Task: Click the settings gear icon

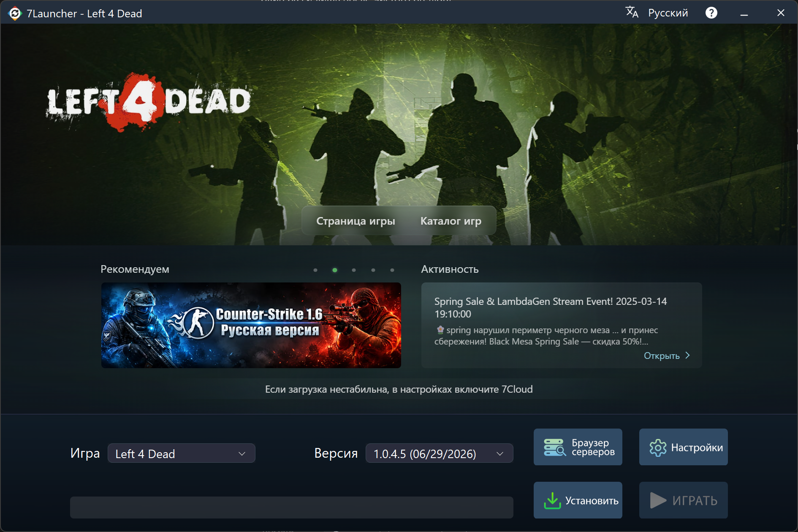Action: click(658, 448)
